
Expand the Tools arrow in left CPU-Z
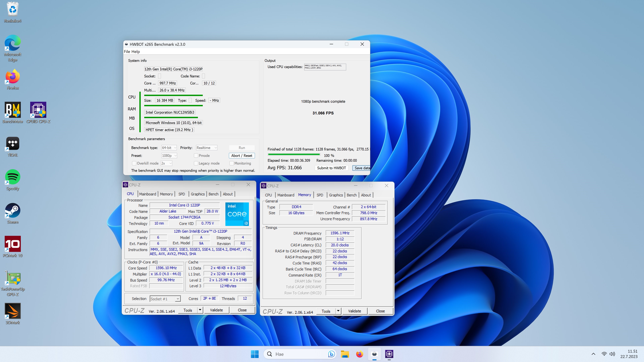(200, 310)
